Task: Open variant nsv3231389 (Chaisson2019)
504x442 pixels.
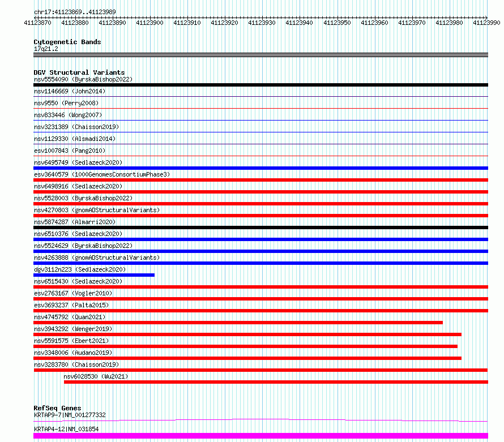Action: [x=76, y=127]
